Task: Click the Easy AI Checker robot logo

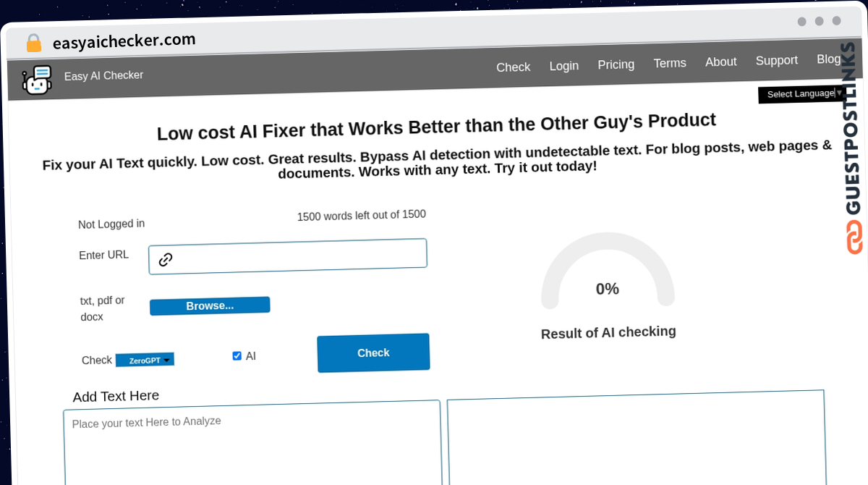Action: [x=37, y=80]
